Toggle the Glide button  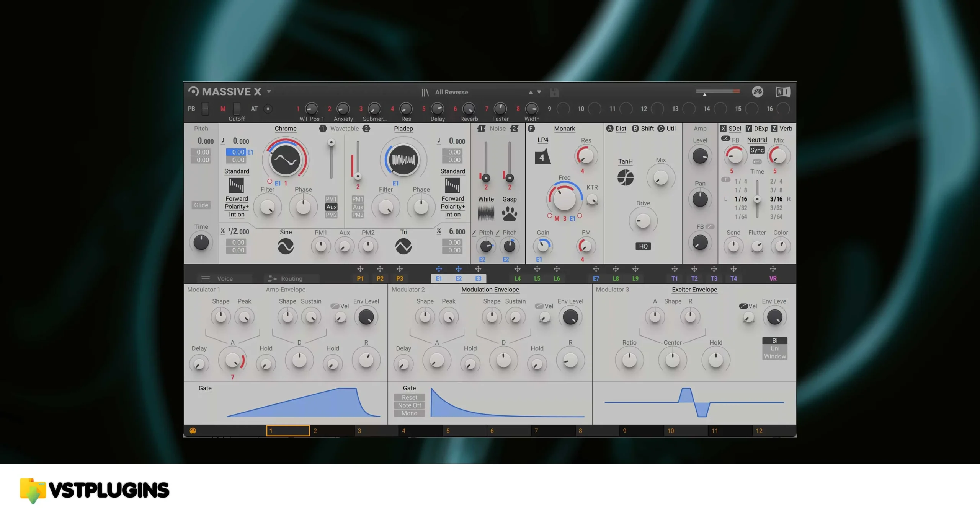tap(201, 205)
